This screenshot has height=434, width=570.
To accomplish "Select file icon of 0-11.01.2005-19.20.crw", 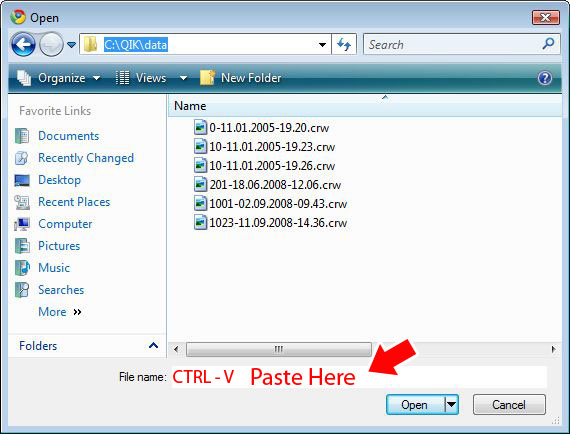I will click(x=200, y=128).
